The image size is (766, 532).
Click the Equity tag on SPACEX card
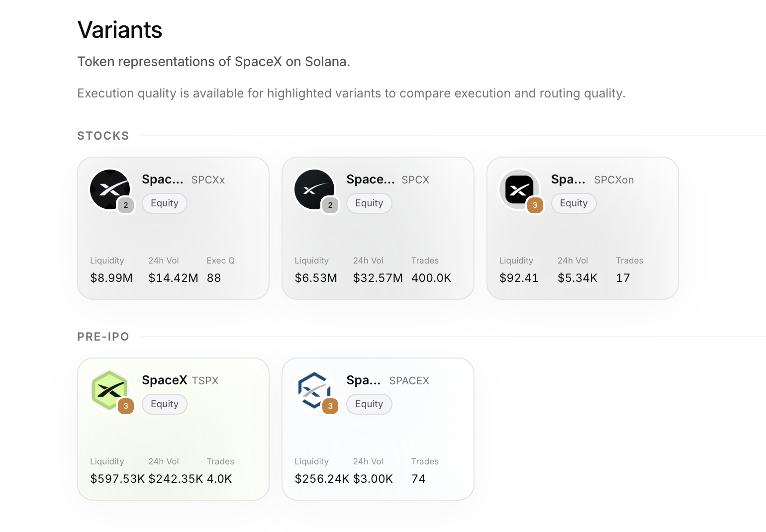click(369, 404)
